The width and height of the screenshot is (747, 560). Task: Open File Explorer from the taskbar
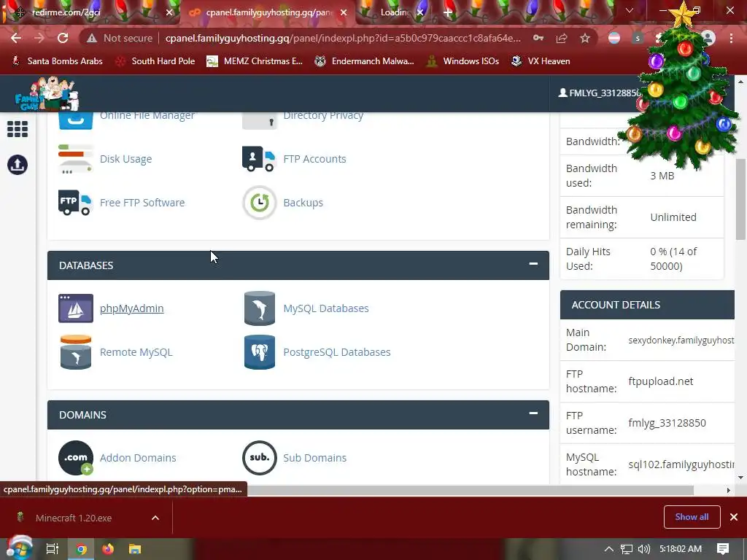(x=135, y=549)
